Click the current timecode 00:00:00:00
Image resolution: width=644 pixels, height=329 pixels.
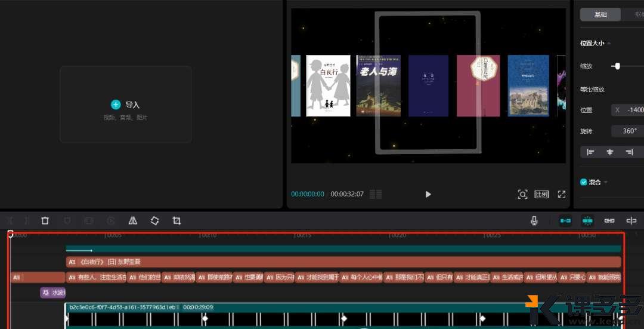tap(308, 194)
